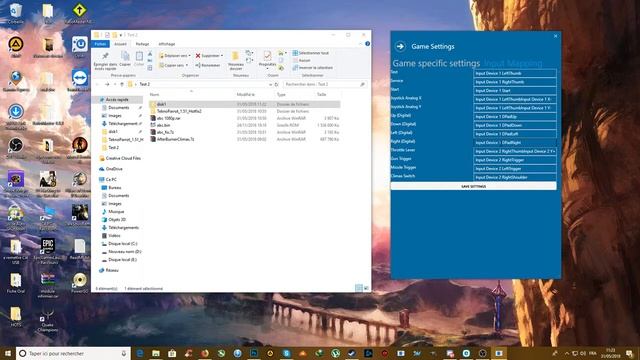Open the Fichier tab in Explorer
This screenshot has width=640, height=360.
point(100,44)
